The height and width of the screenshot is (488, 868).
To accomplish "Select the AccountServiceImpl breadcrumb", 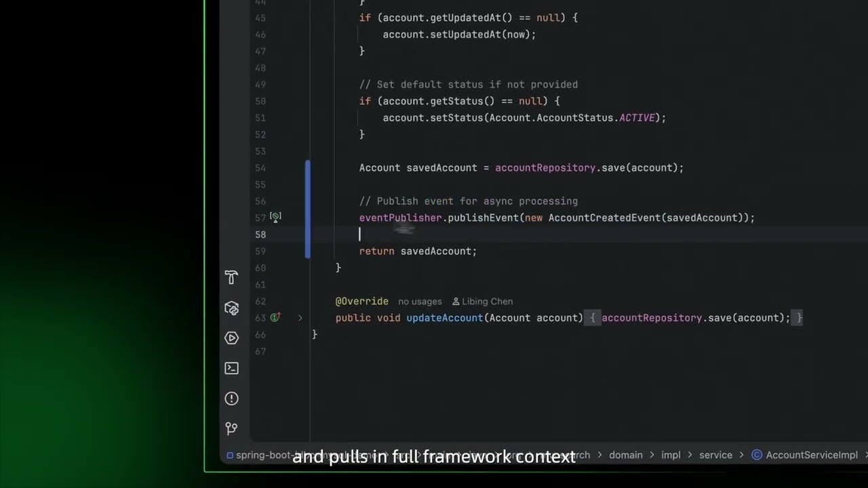I will coord(812,455).
